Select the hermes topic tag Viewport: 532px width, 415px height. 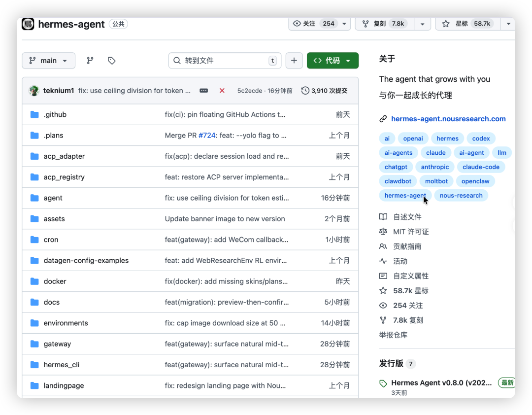[447, 138]
